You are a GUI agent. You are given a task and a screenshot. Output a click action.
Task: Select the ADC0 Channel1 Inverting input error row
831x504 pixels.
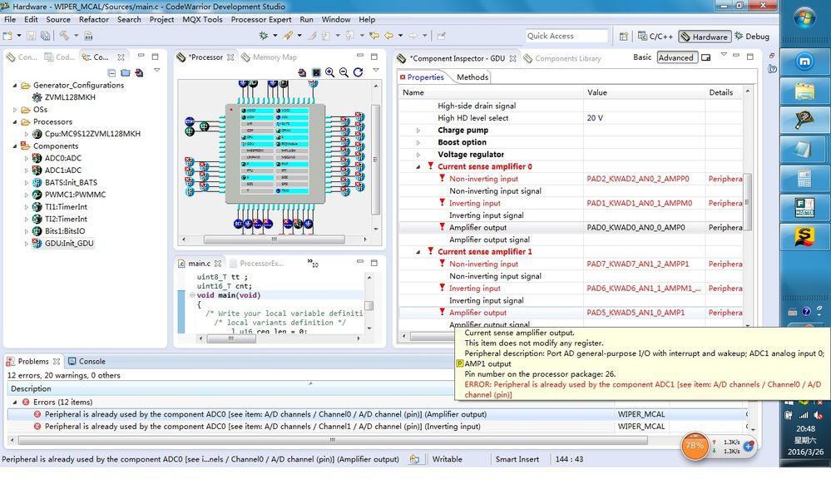pyautogui.click(x=377, y=426)
